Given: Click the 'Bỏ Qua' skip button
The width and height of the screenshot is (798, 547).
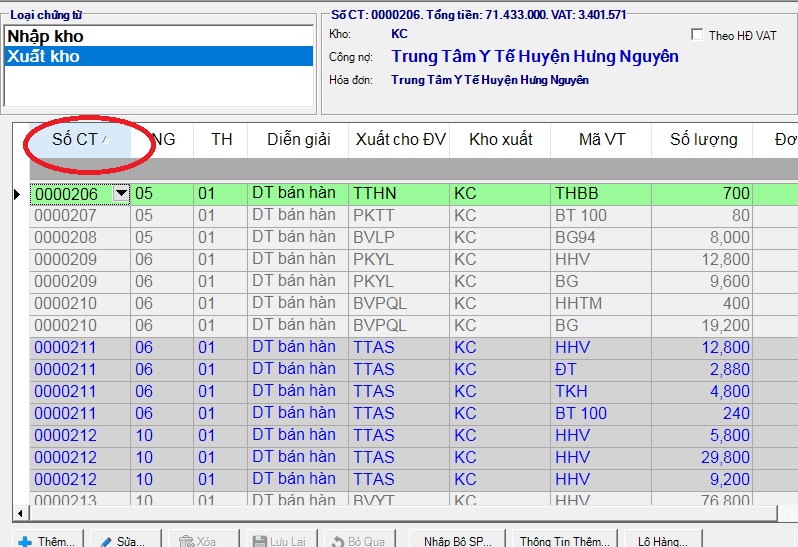Looking at the screenshot, I should 360,540.
